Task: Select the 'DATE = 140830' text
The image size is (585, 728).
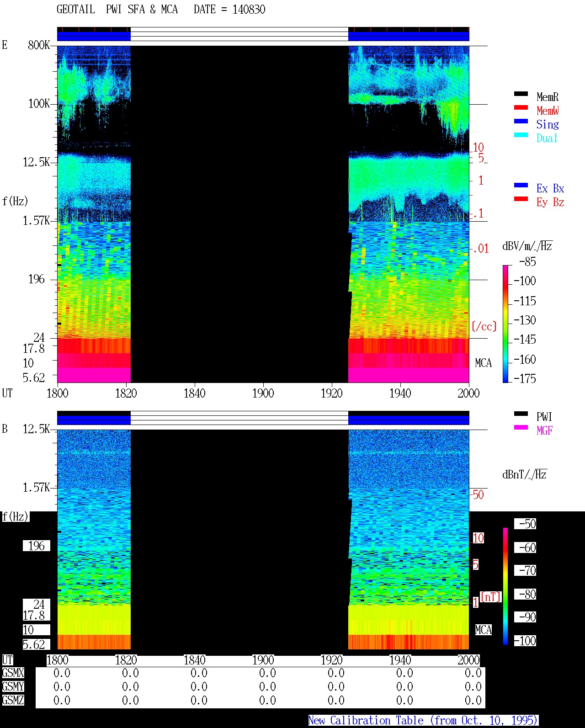Action: (229, 10)
